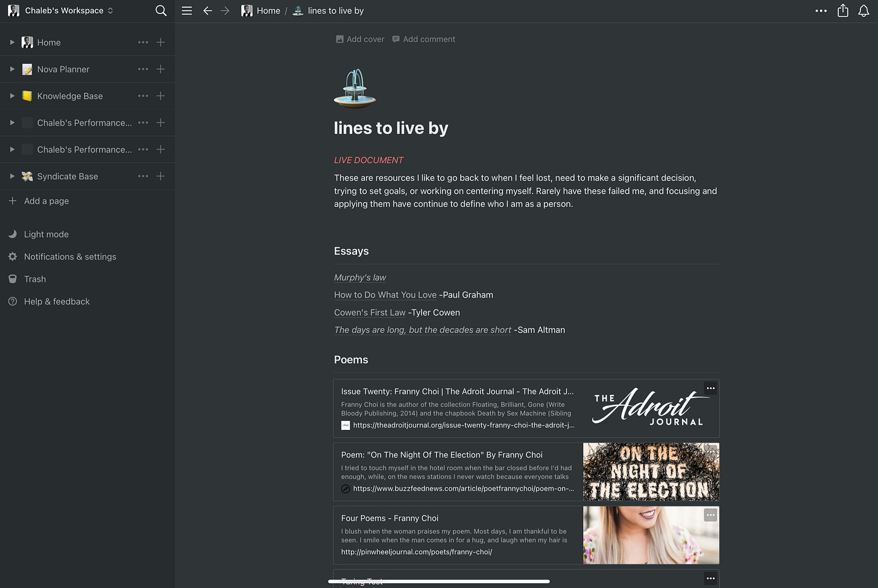Open Home page from sidebar
Image resolution: width=878 pixels, height=588 pixels.
pyautogui.click(x=49, y=42)
